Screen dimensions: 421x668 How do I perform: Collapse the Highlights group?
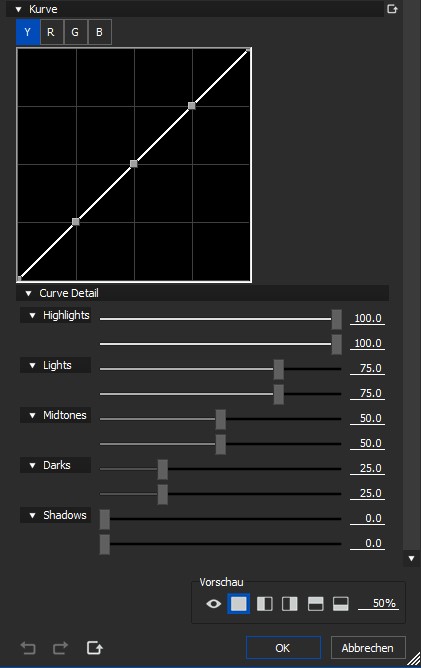(x=32, y=315)
